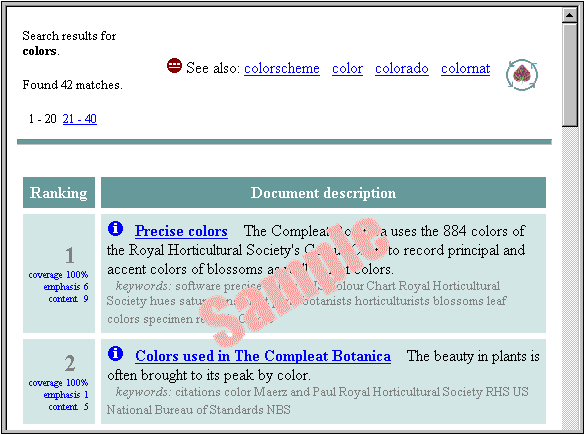Click content 5 under ranking 2
Screen dimensions: 584x435
click(69, 407)
